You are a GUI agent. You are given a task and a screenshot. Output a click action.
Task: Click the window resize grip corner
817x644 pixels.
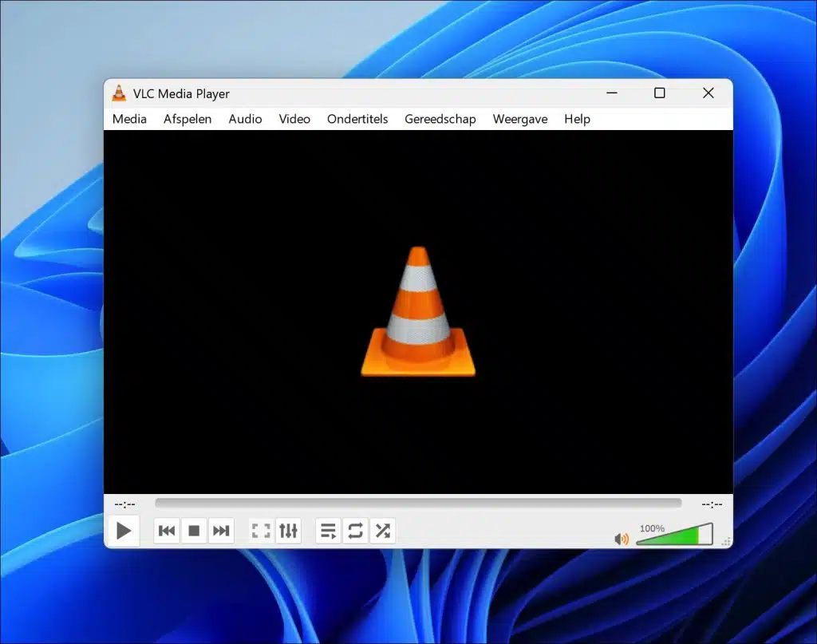tap(726, 542)
